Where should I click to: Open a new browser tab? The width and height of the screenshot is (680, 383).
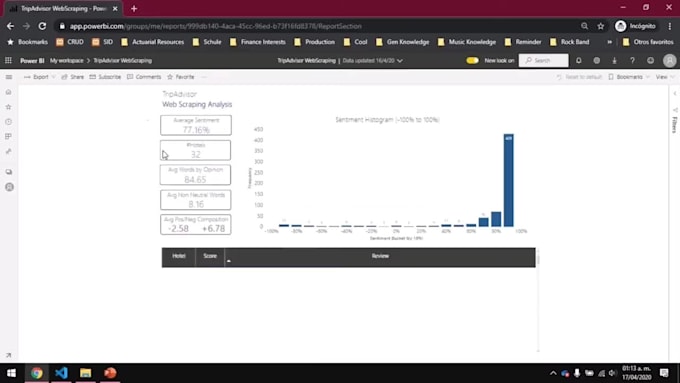coord(134,8)
